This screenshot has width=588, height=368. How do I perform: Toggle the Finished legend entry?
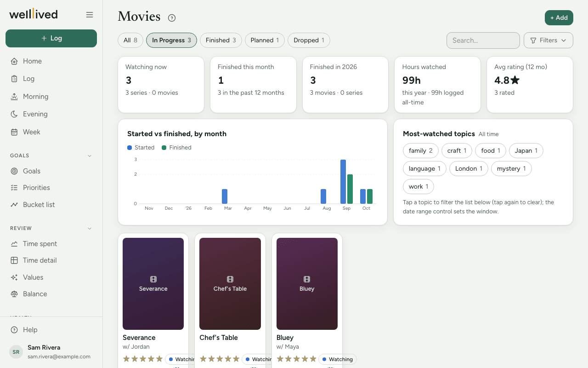tap(176, 148)
